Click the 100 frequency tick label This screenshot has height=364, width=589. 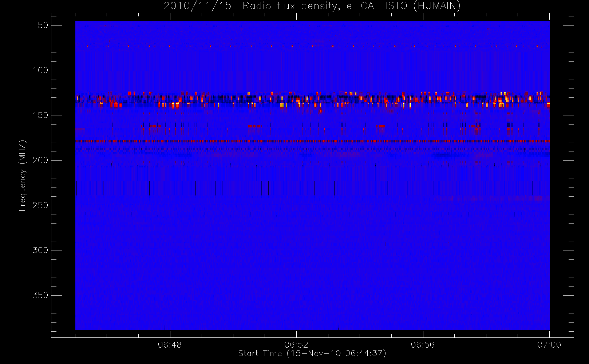pyautogui.click(x=40, y=70)
